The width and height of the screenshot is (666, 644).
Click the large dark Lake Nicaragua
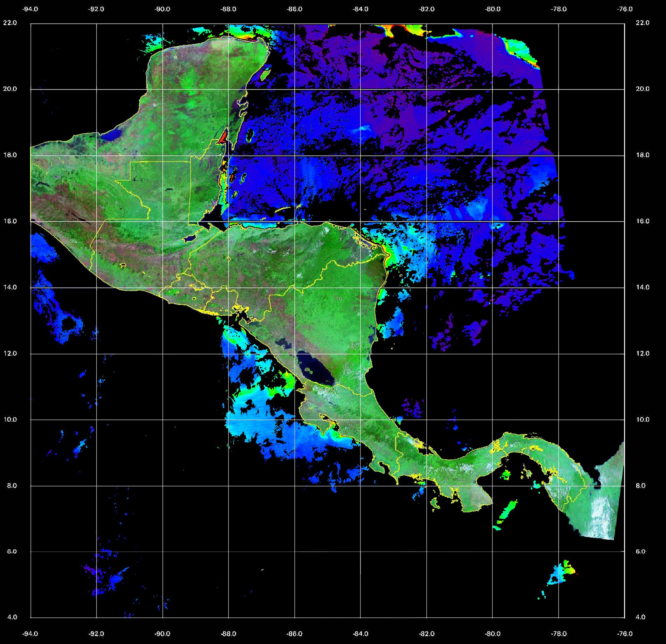coord(315,369)
